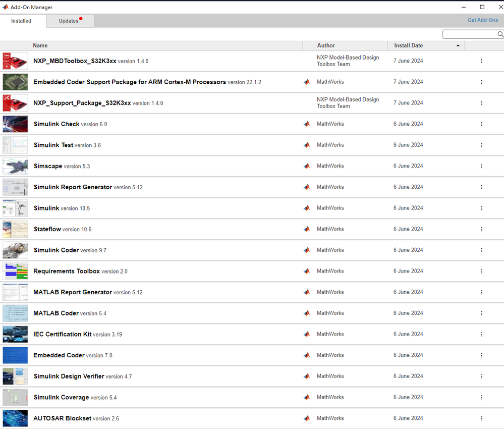Open options menu for IEC Certification Kit
The width and height of the screenshot is (504, 434).
click(x=481, y=335)
